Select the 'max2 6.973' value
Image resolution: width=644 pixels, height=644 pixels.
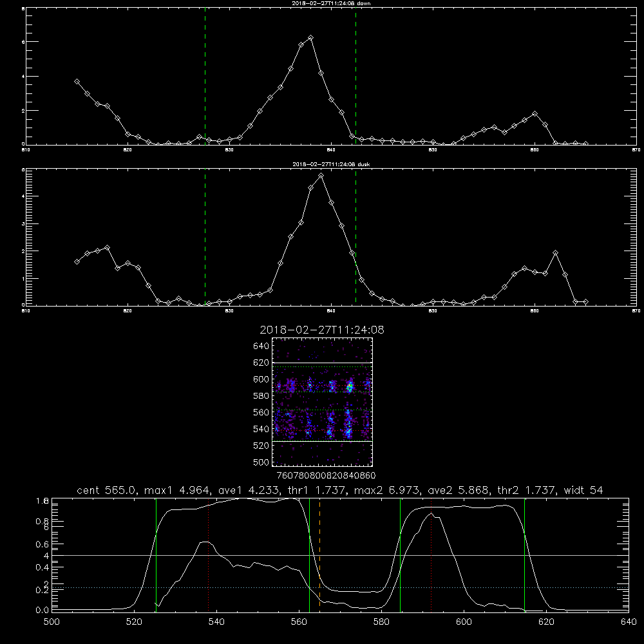[x=386, y=490]
